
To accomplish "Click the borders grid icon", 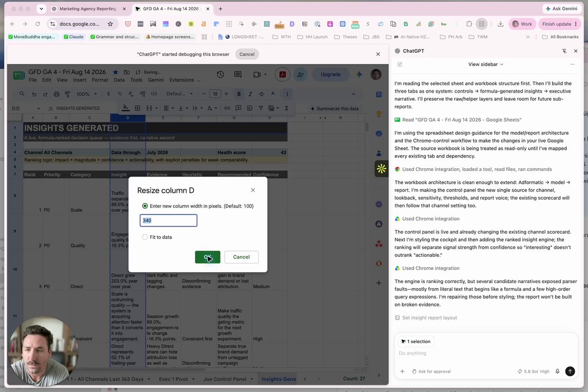I will [x=137, y=108].
